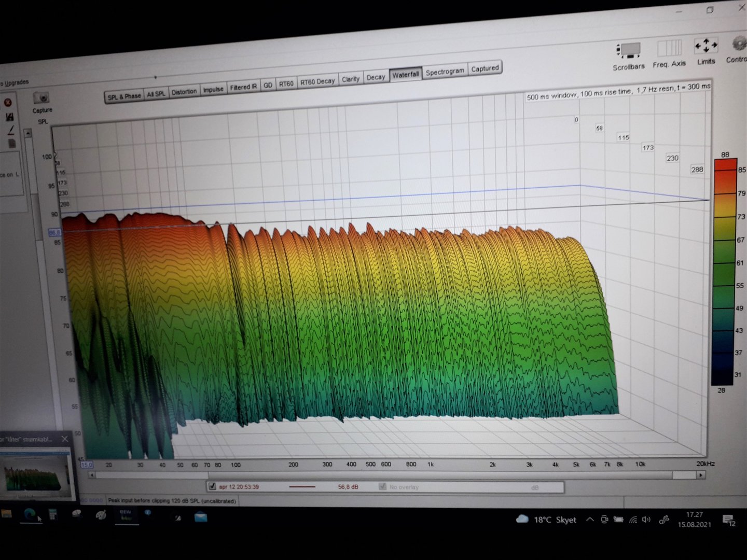Click the horizontal frequency scrollbar right arrow
Viewport: 747px width, 560px height.
click(701, 474)
